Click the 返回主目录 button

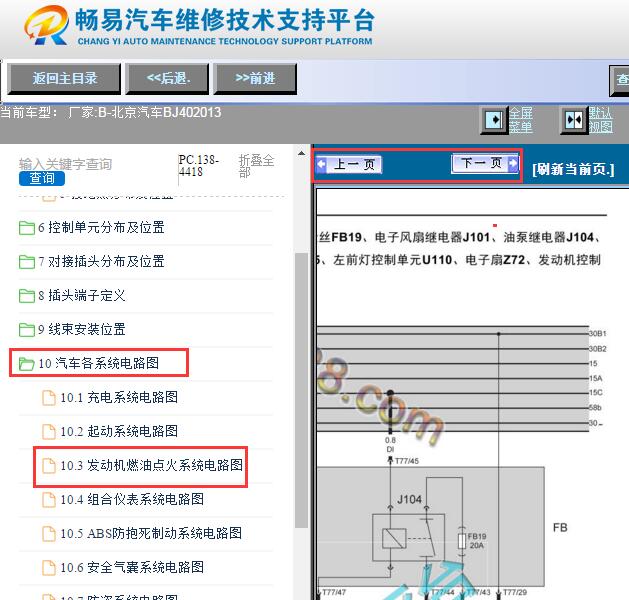pyautogui.click(x=64, y=78)
